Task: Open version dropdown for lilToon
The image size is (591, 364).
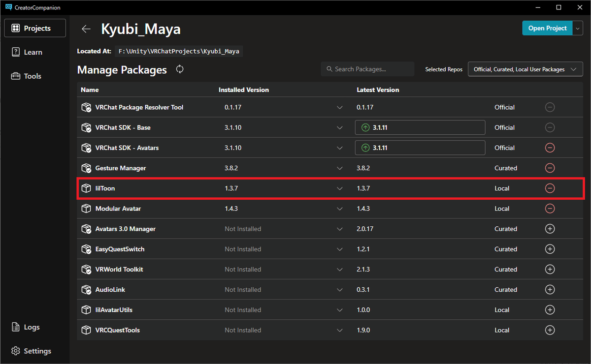Action: tap(340, 188)
